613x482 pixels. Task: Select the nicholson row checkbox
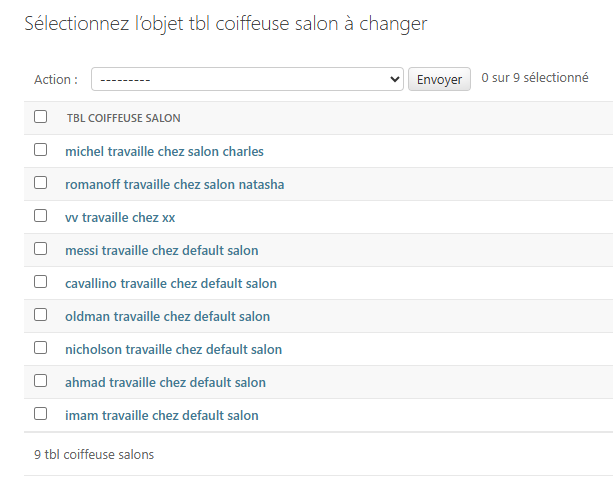coord(41,348)
